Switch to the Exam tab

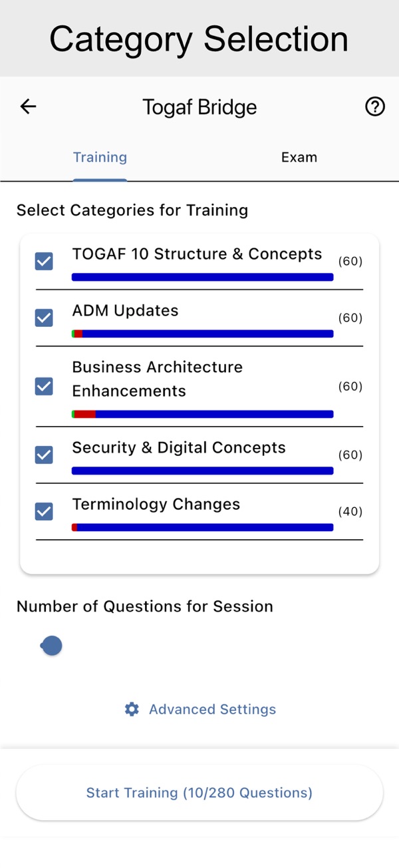299,158
